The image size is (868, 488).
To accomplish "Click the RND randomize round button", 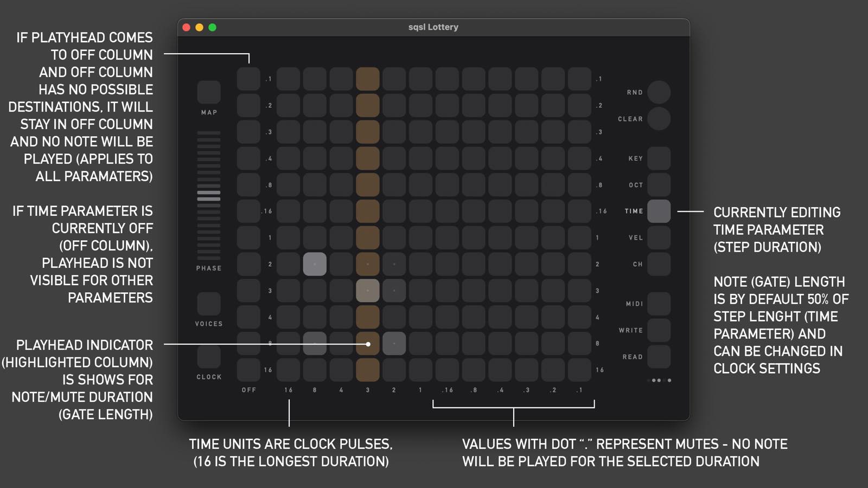I will (x=659, y=92).
